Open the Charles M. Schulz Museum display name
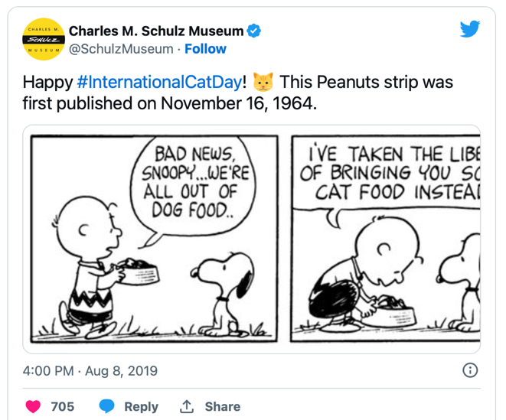This screenshot has width=506, height=420. (156, 31)
